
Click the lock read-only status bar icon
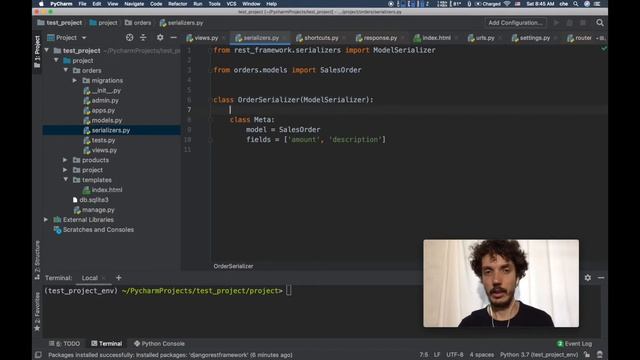[587, 355]
